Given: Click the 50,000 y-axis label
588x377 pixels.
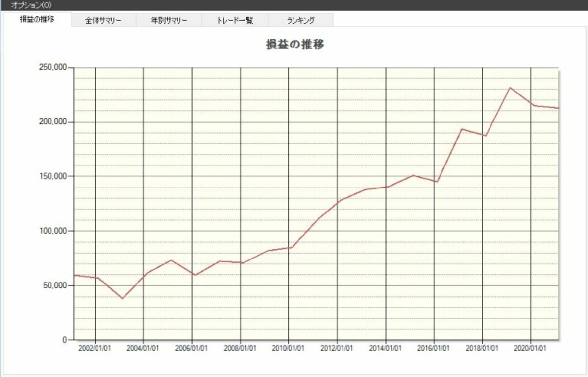Looking at the screenshot, I should pos(54,285).
